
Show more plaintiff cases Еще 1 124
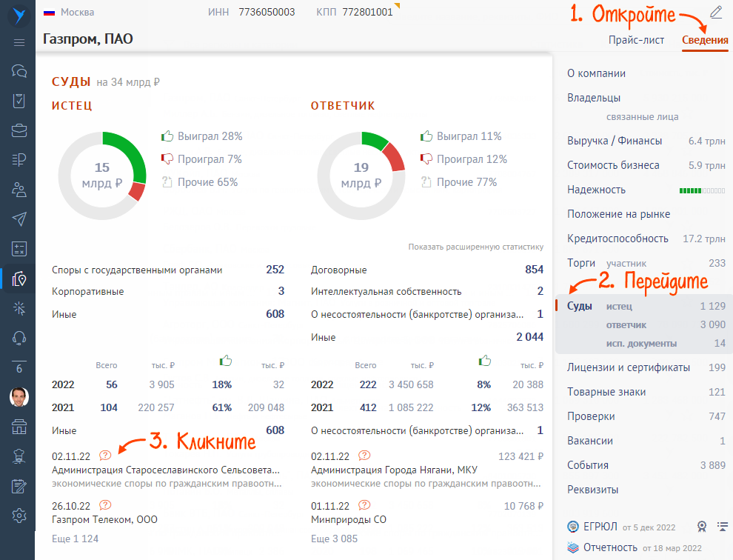point(76,539)
